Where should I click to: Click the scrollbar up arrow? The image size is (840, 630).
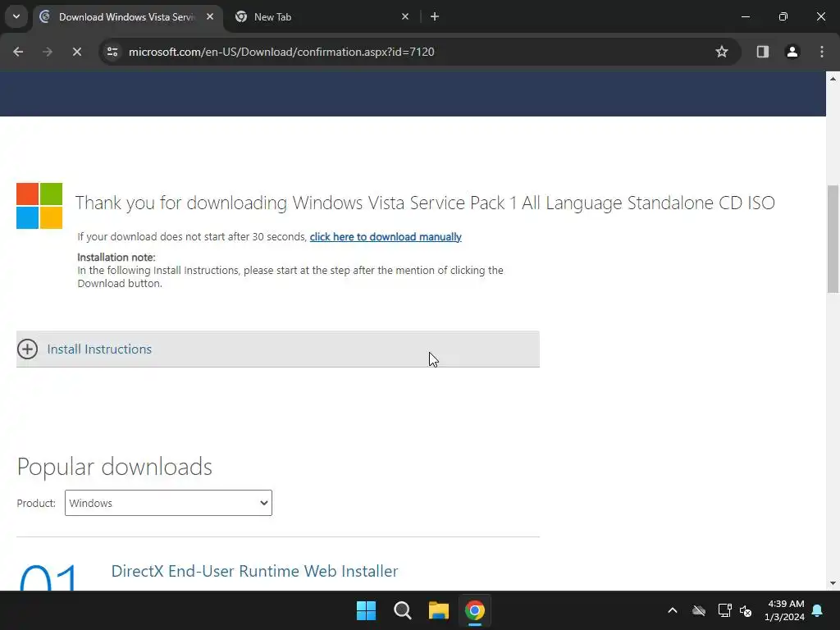pyautogui.click(x=833, y=78)
